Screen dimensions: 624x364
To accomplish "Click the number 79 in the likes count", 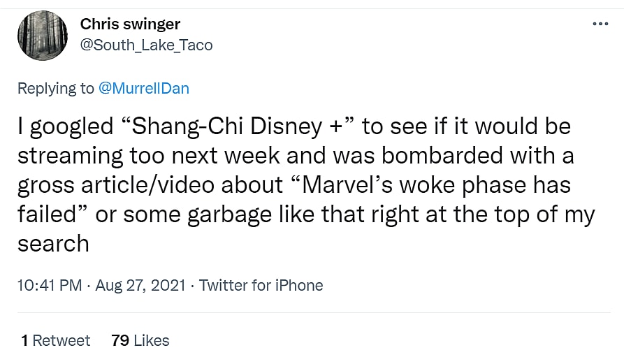I will click(x=120, y=340).
